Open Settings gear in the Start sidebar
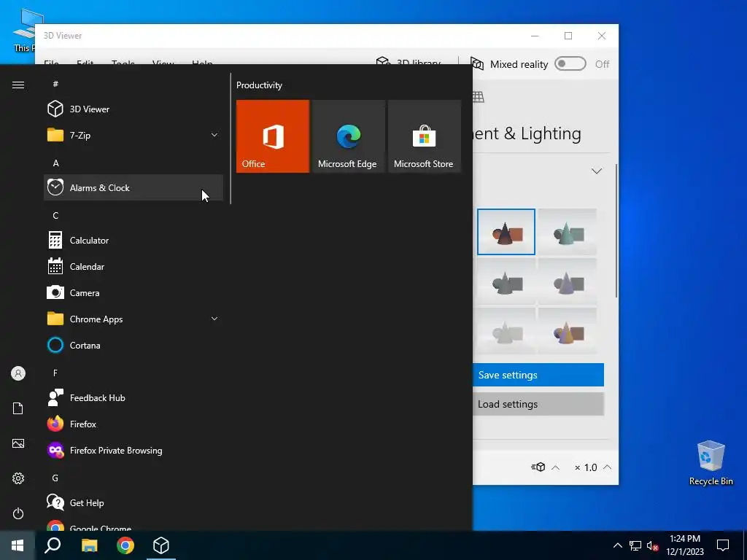Viewport: 747px width, 560px height. pyautogui.click(x=18, y=478)
